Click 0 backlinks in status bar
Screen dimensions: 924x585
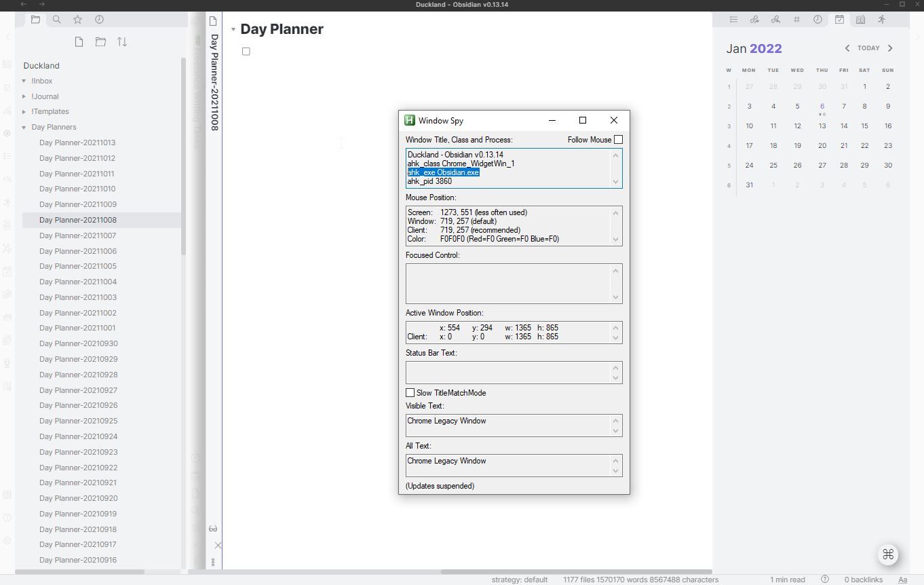(864, 580)
